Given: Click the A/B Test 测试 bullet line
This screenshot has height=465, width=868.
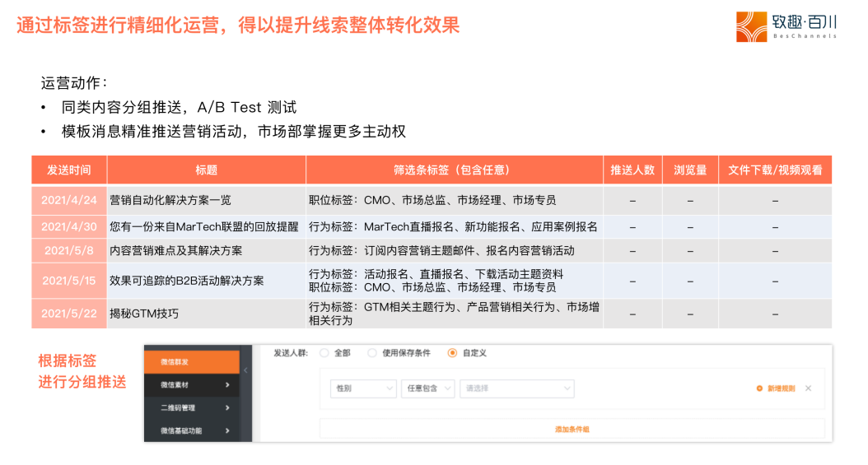Looking at the screenshot, I should tap(179, 107).
